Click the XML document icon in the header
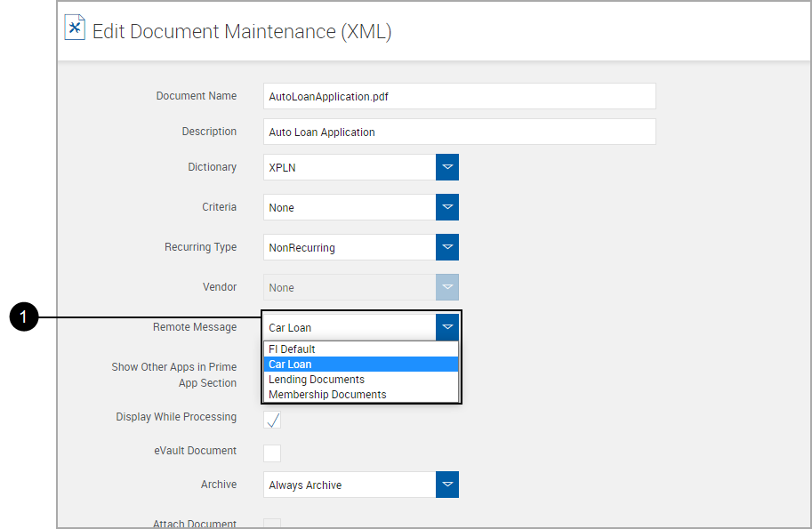Viewport: 812px width, 529px height. 75,28
